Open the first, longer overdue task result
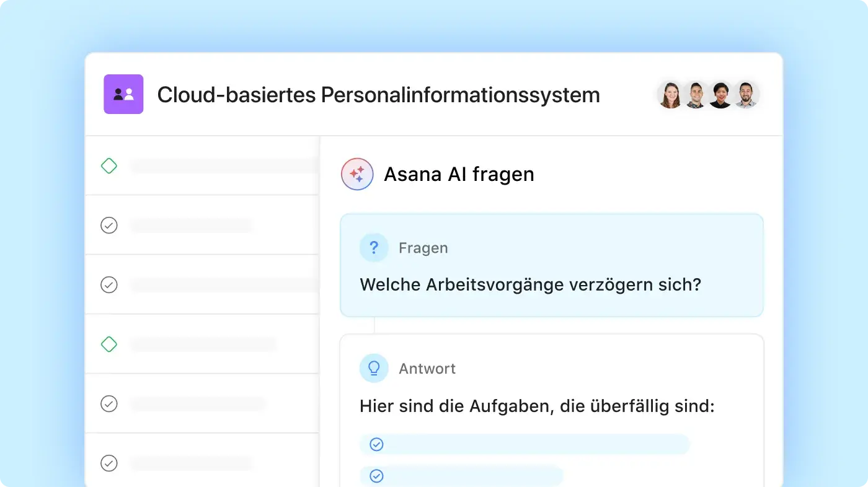The image size is (868, 487). pyautogui.click(x=525, y=444)
